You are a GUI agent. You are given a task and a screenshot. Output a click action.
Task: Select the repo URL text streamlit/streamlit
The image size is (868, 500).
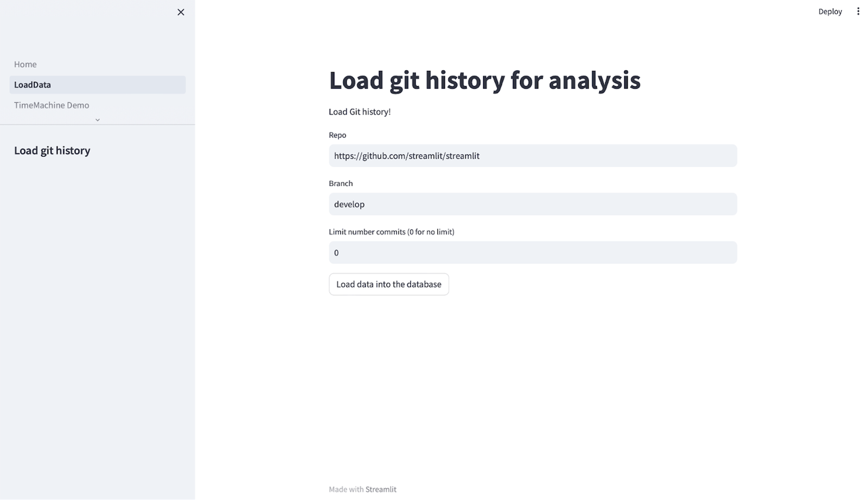tap(406, 156)
